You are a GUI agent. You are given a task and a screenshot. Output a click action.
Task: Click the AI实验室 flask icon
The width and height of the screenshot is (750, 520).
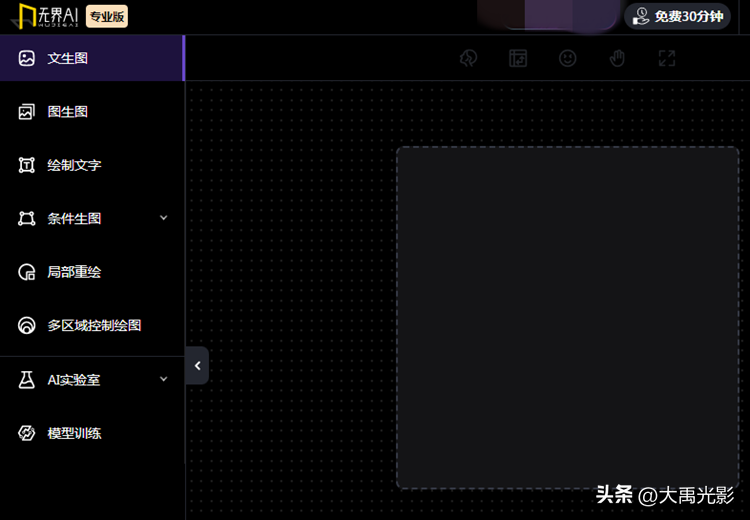26,380
